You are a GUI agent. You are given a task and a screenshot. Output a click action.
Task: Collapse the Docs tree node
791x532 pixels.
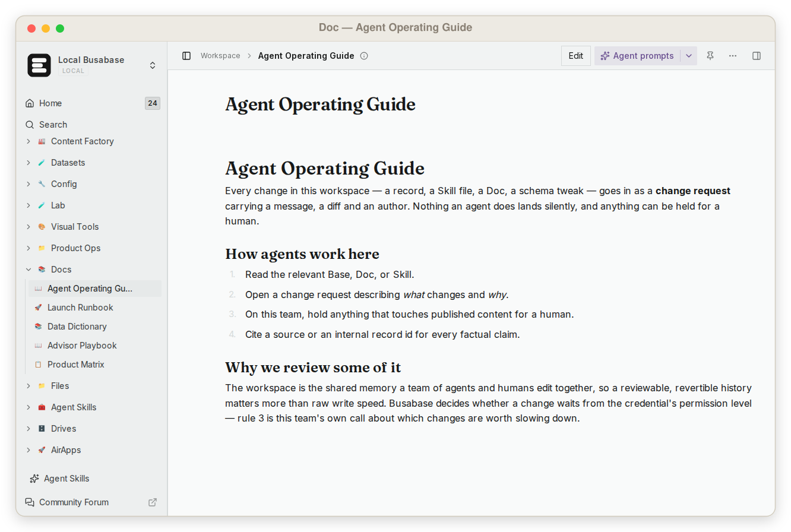point(29,270)
